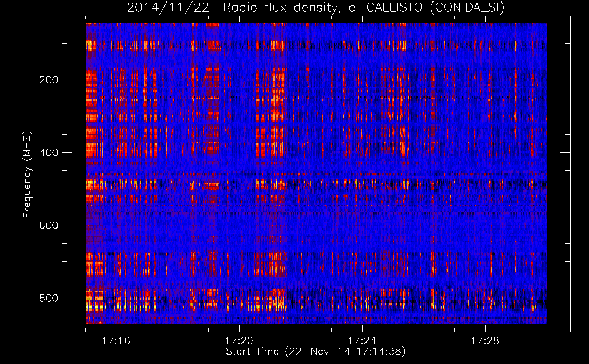
Task: Click the 600 frequency tick label
Action: [x=49, y=225]
